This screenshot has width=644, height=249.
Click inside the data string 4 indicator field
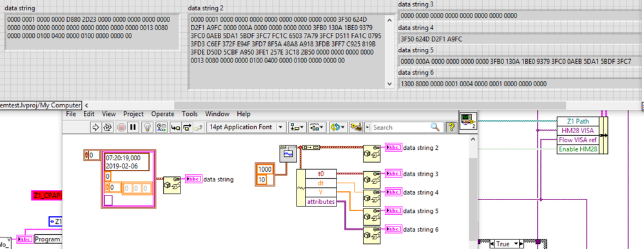[520, 39]
